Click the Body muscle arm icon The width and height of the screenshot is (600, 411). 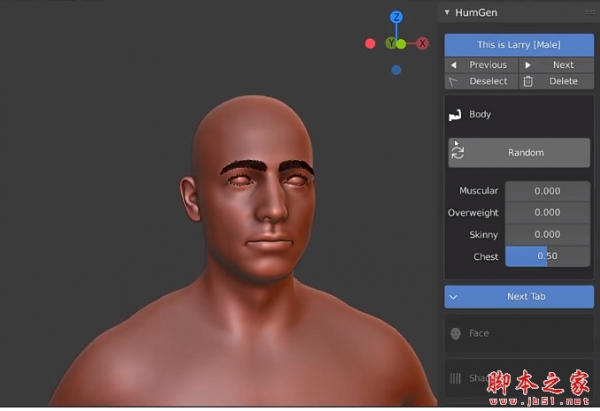[456, 115]
